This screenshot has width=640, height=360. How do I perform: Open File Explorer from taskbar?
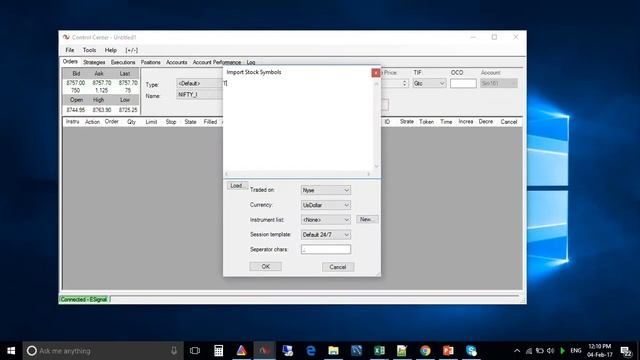click(x=333, y=351)
